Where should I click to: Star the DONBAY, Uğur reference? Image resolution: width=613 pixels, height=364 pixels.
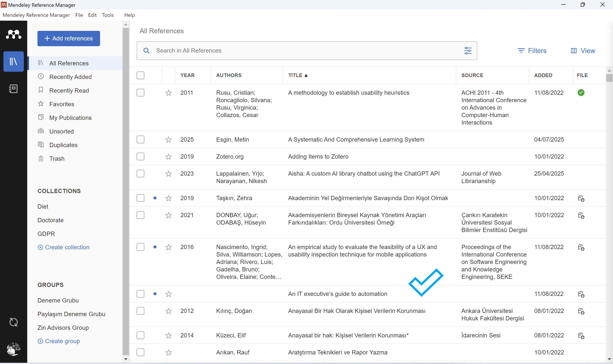[168, 215]
